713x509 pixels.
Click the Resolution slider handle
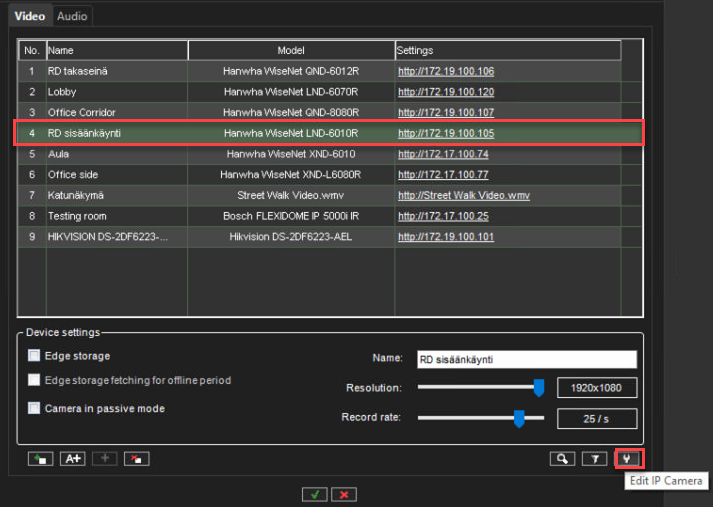coord(538,388)
